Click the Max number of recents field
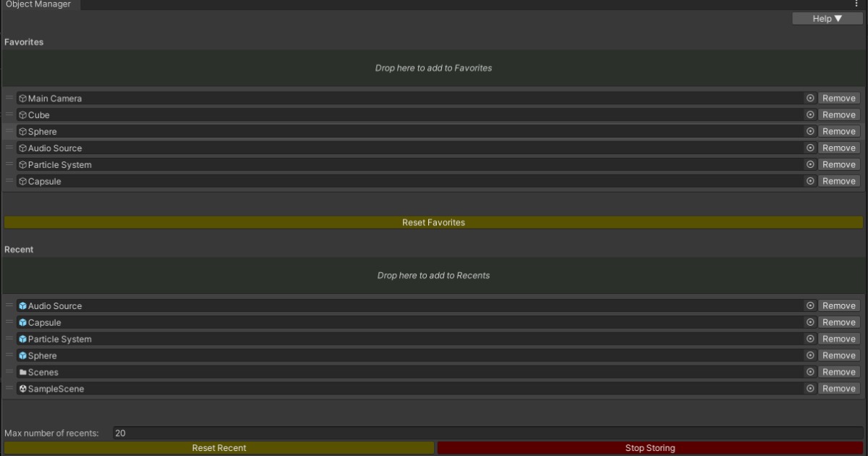Viewport: 868px width, 456px height. click(488, 433)
